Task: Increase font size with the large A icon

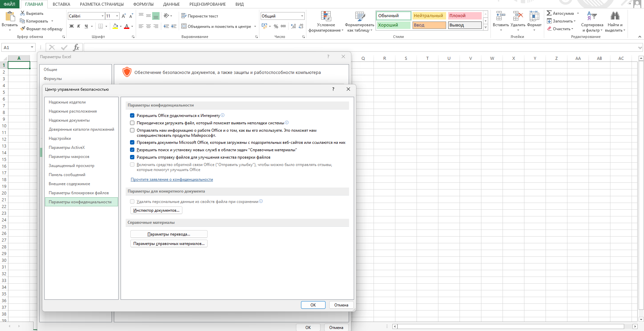Action: (124, 16)
